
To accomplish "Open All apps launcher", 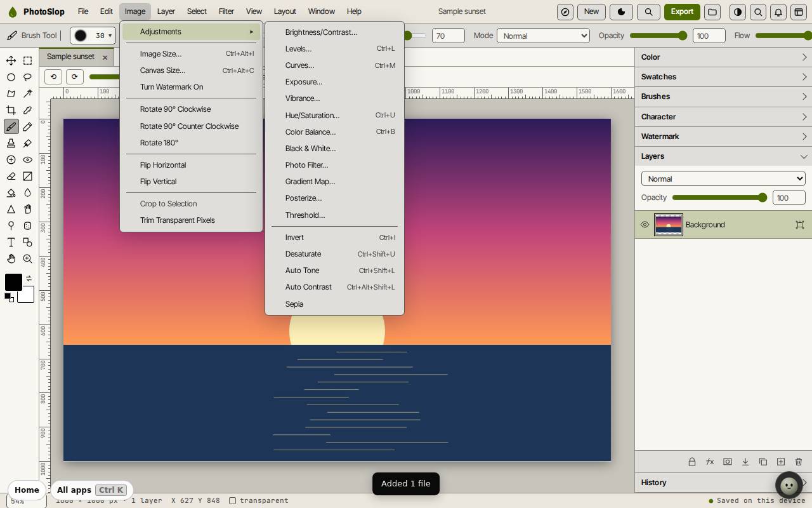I will tap(91, 490).
